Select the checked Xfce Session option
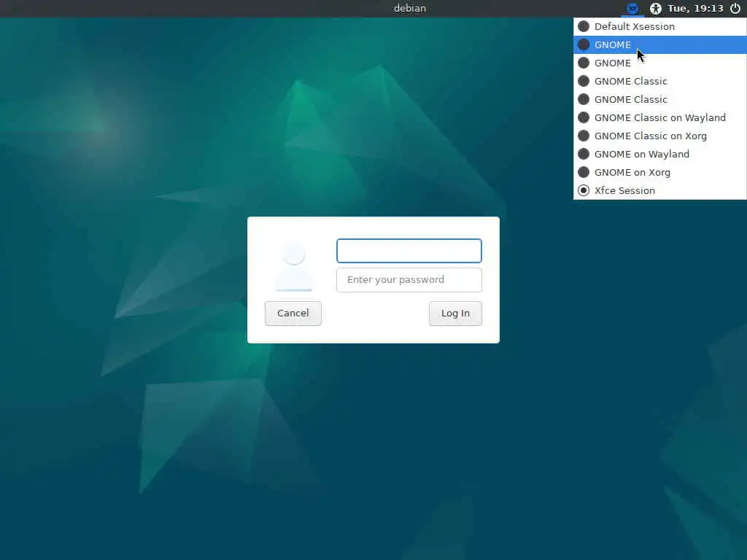Viewport: 747px width, 560px height. [659, 190]
